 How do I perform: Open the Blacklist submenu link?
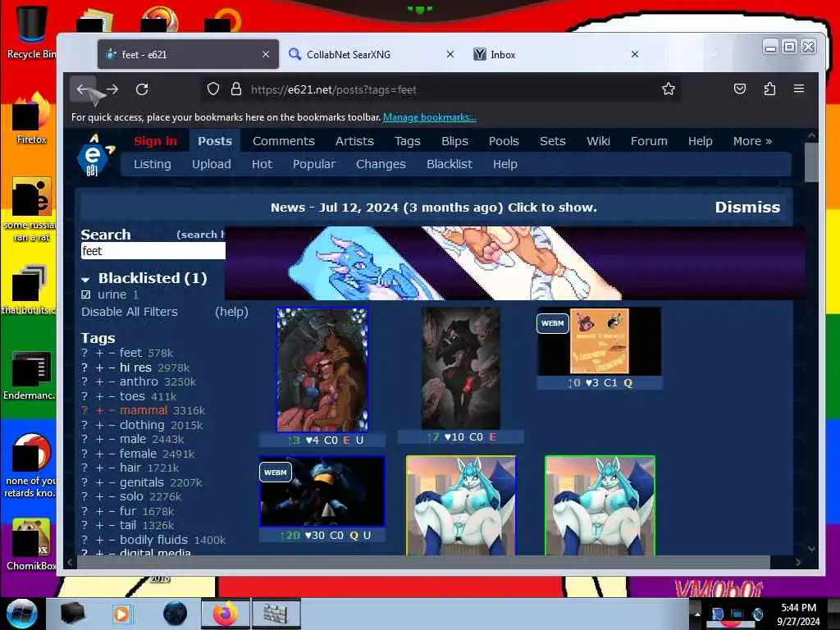(x=450, y=164)
